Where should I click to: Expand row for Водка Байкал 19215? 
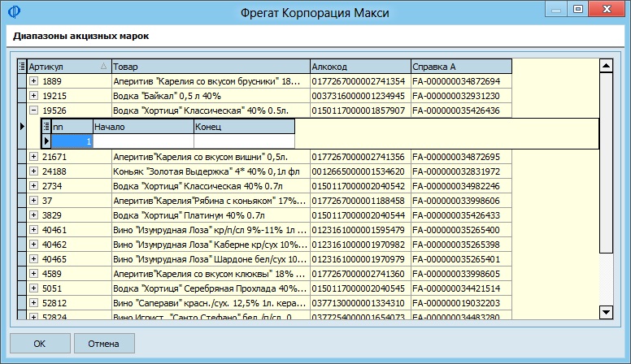tap(34, 96)
